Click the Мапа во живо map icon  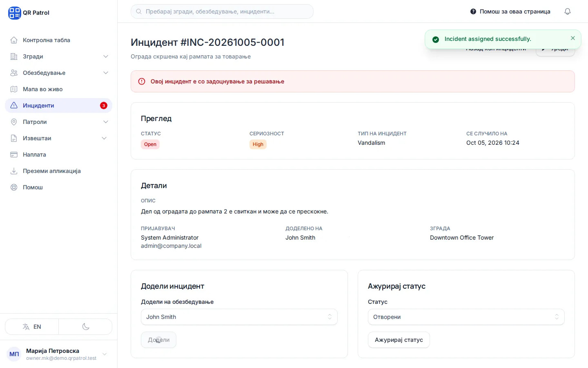[x=14, y=89]
